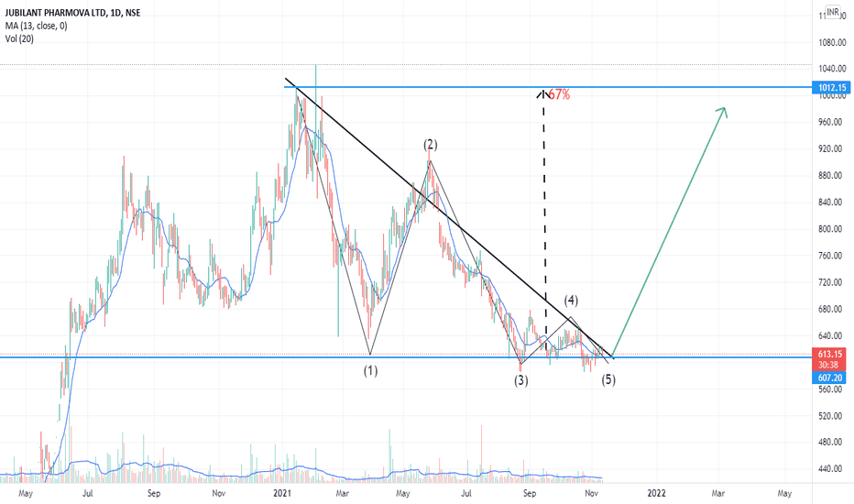Click the 30:38 countdown label
Screen dimensions: 854x504
[829, 365]
